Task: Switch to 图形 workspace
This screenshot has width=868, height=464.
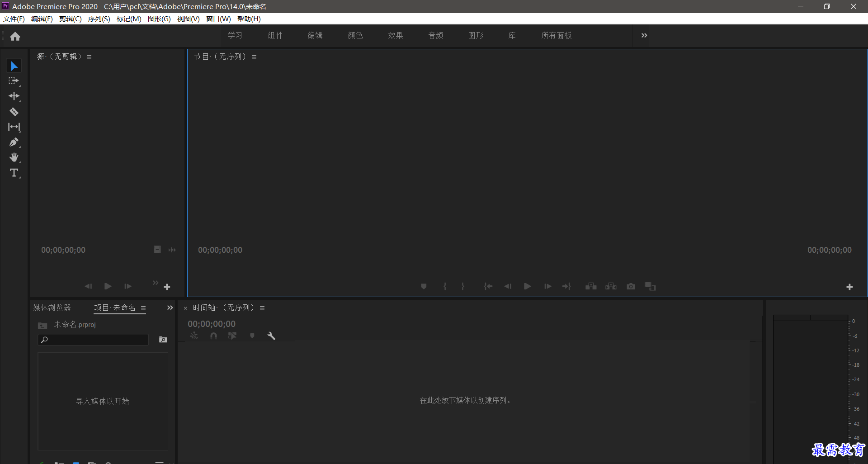Action: (476, 35)
